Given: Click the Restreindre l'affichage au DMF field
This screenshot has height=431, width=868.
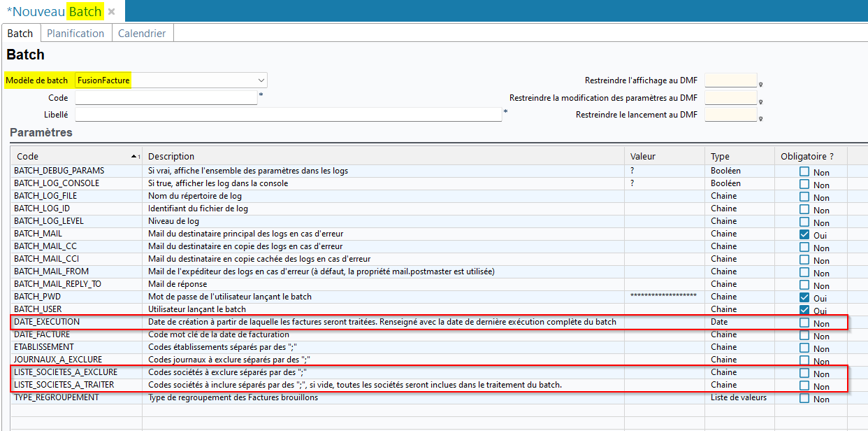Looking at the screenshot, I should (731, 80).
